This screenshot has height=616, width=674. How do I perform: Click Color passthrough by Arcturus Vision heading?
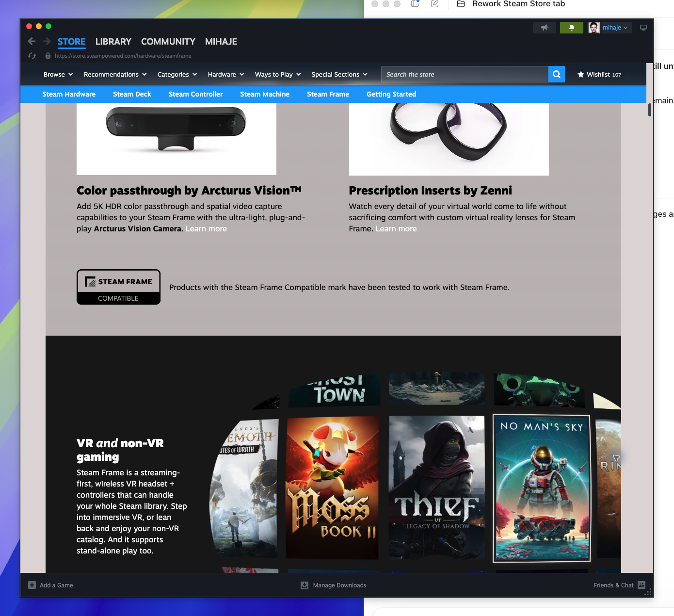pos(189,191)
